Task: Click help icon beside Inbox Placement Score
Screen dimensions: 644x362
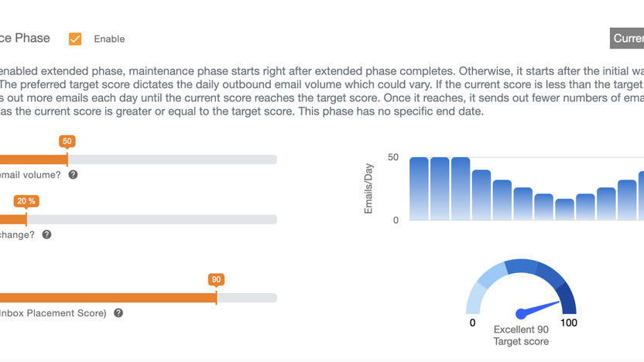Action: [118, 313]
